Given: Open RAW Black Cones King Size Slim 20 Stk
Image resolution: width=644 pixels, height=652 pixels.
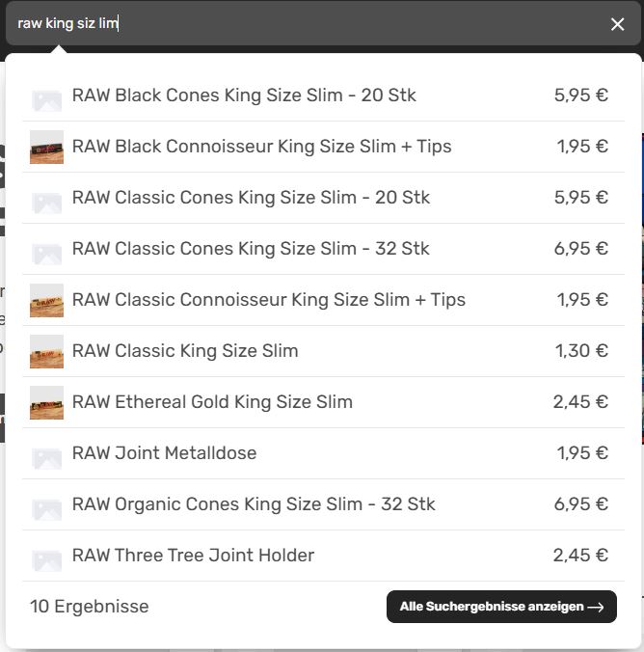Looking at the screenshot, I should tap(244, 95).
